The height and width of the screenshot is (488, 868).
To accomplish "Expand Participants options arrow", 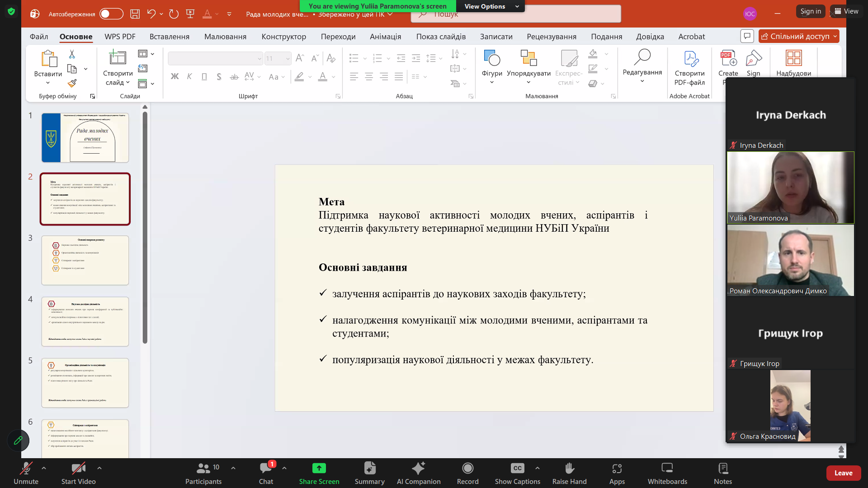I will coord(233,468).
